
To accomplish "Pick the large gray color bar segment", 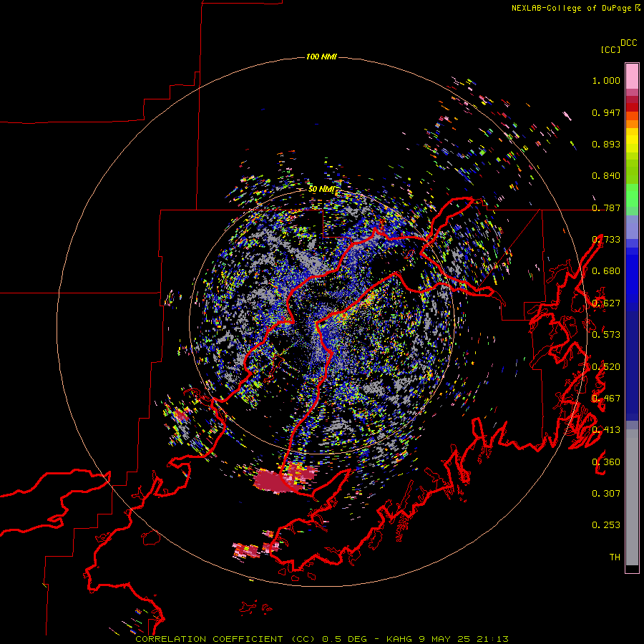I will [x=632, y=497].
